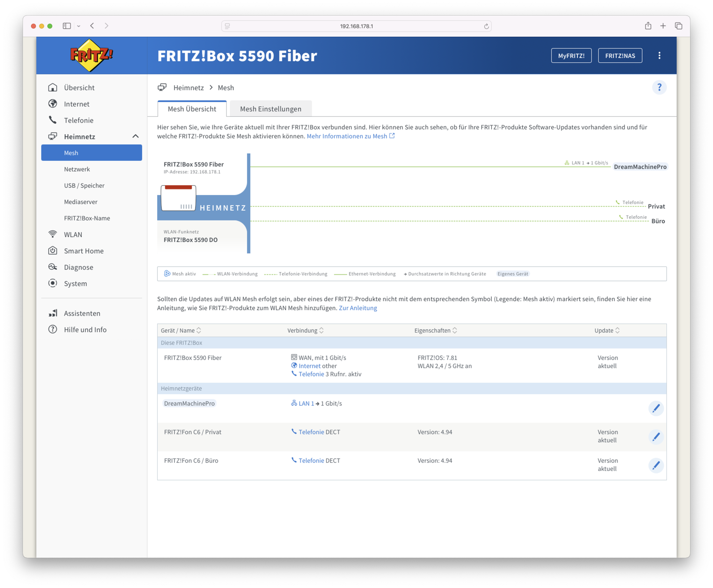Click the System icon
713x588 pixels.
click(53, 283)
